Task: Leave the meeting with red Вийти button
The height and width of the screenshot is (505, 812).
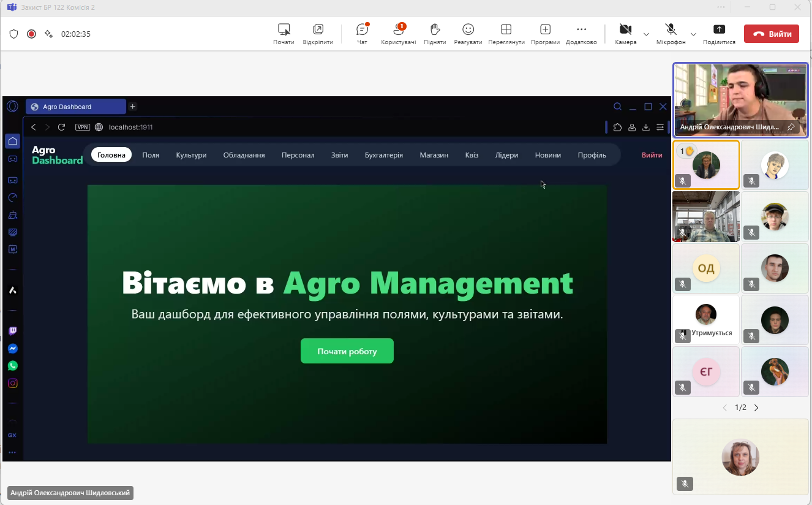Action: (x=772, y=34)
